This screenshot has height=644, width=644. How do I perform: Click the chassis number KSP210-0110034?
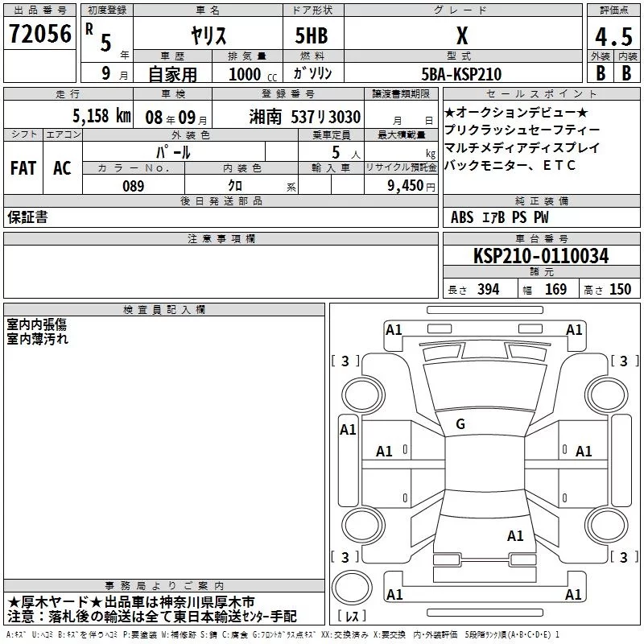[541, 255]
